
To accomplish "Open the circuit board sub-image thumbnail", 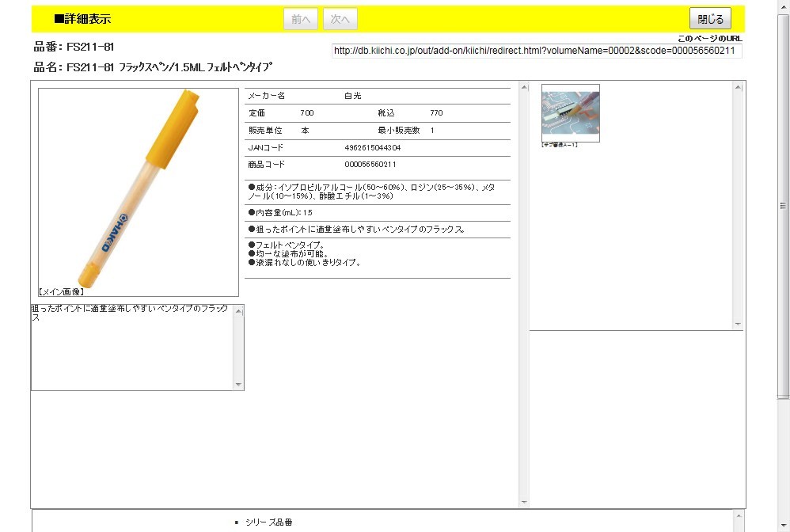I will click(570, 113).
